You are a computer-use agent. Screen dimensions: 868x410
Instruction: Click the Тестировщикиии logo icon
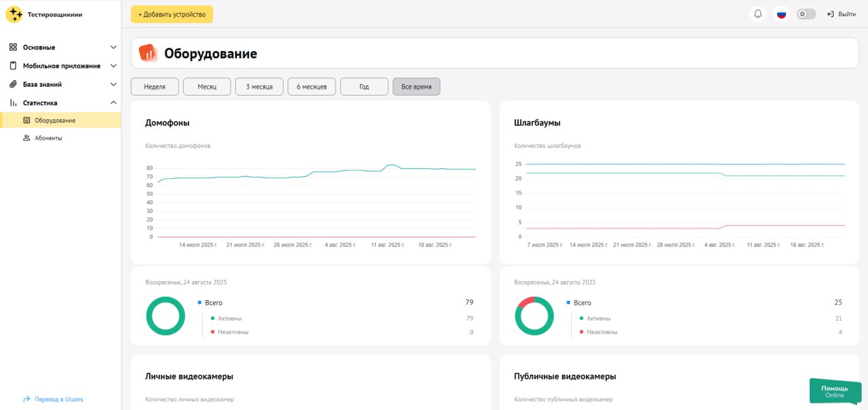click(x=14, y=14)
